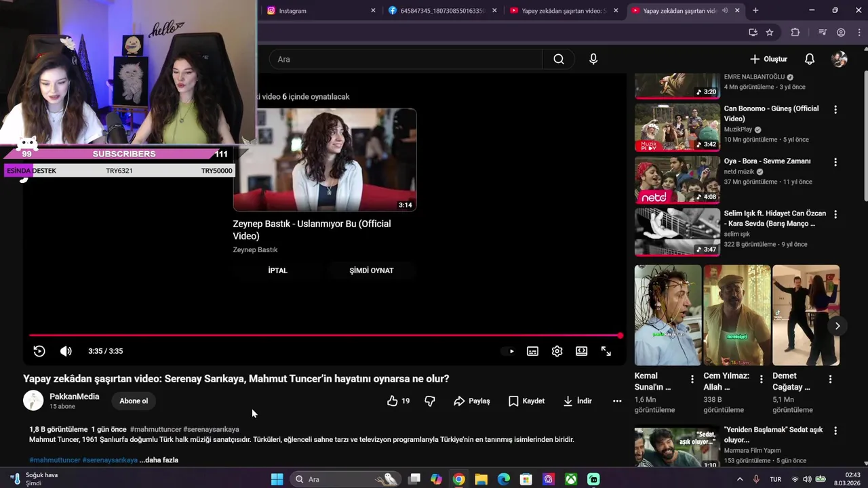This screenshot has height=488, width=868.
Task: Bookmark this page with the star icon
Action: pos(770,32)
